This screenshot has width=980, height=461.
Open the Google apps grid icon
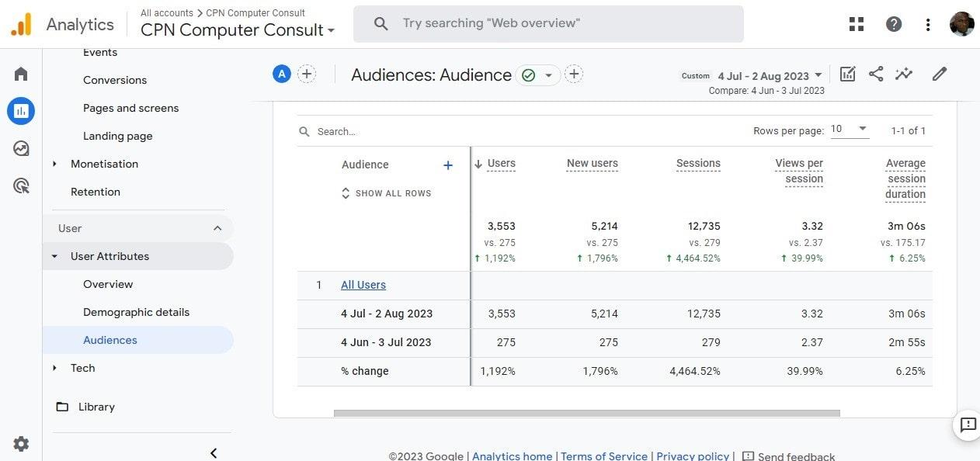click(857, 24)
